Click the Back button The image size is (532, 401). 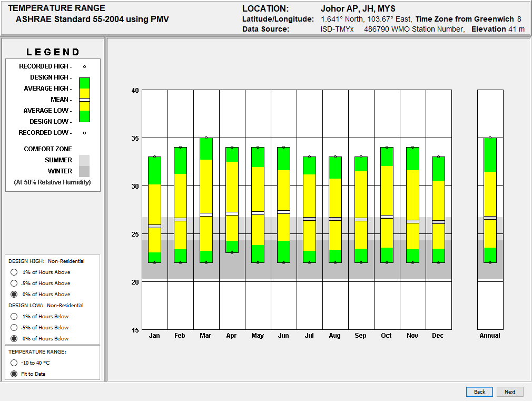point(479,392)
